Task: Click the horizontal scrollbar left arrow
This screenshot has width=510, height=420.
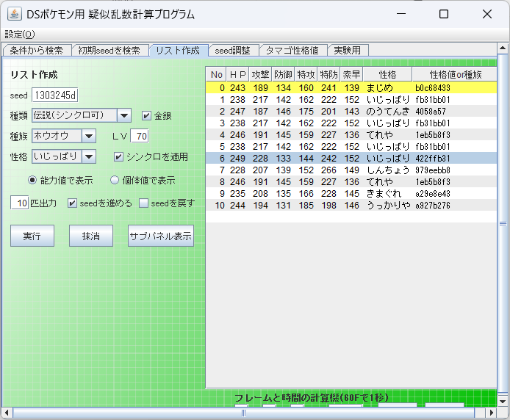Action: 7,413
